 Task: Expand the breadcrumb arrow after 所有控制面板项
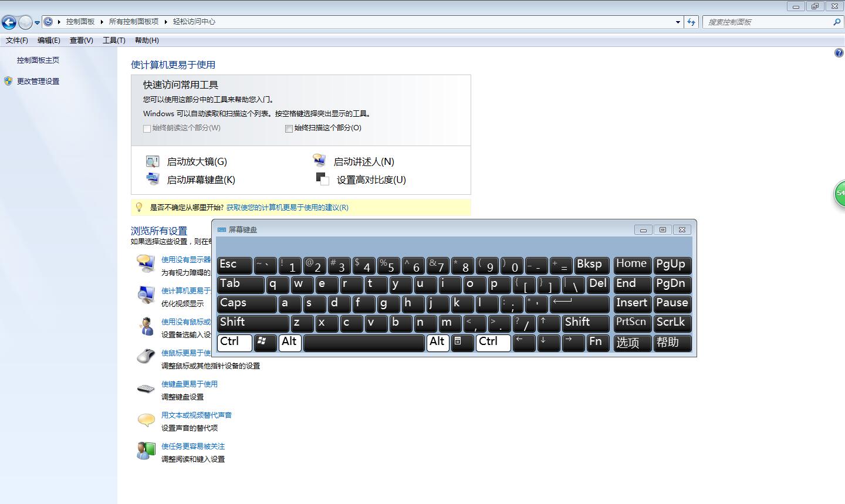point(166,22)
